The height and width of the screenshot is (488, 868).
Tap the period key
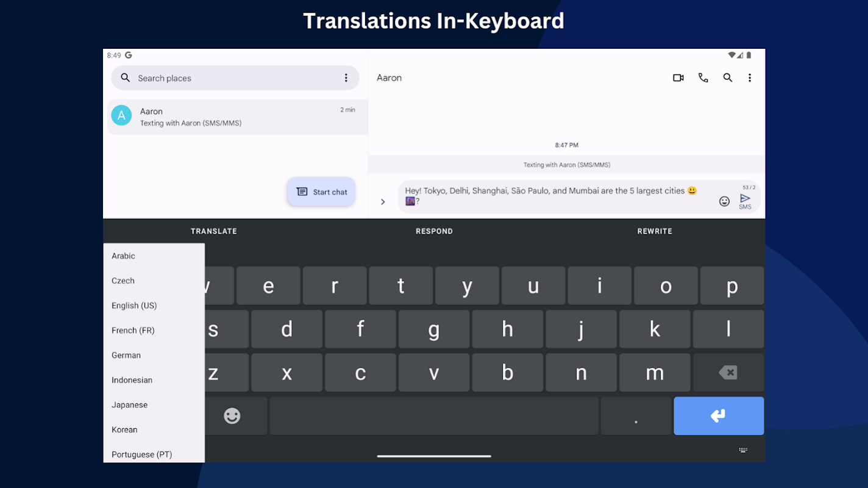click(636, 416)
